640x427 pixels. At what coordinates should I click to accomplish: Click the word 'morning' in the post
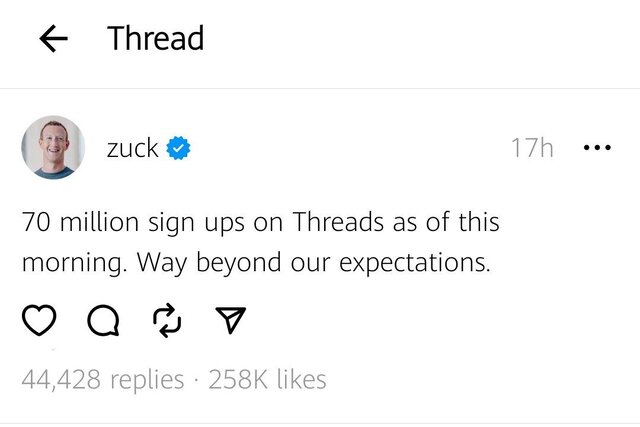click(x=71, y=264)
